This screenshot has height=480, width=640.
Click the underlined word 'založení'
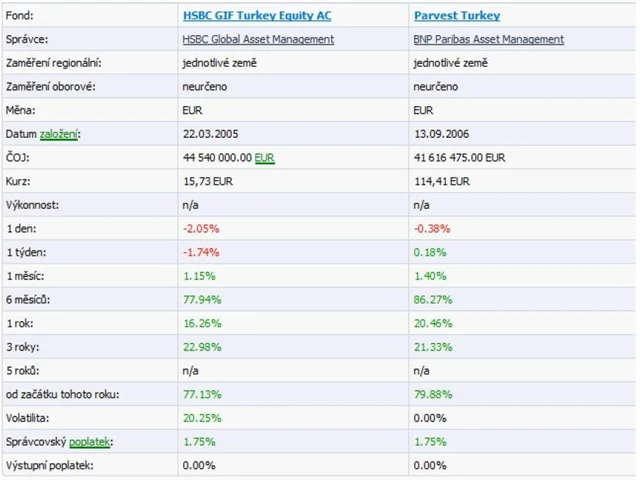59,134
